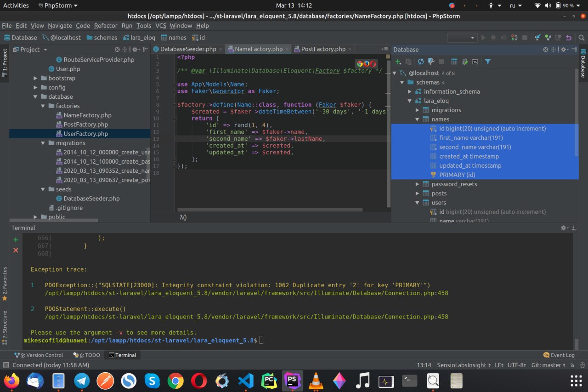588x392 pixels.
Task: Toggle the 1: Project side panel button
Action: pos(5,62)
